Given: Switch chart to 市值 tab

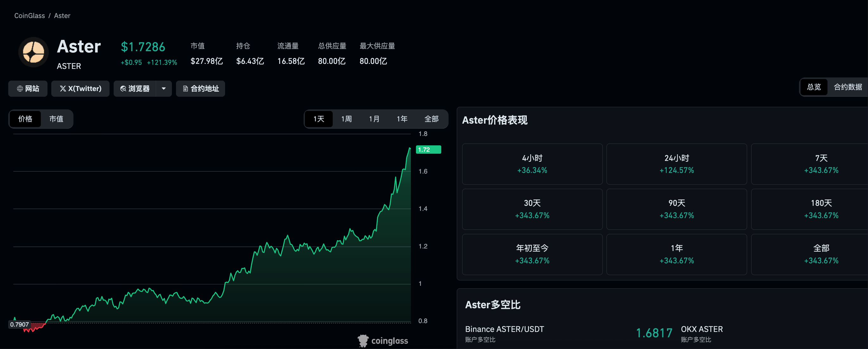Looking at the screenshot, I should click(x=56, y=119).
